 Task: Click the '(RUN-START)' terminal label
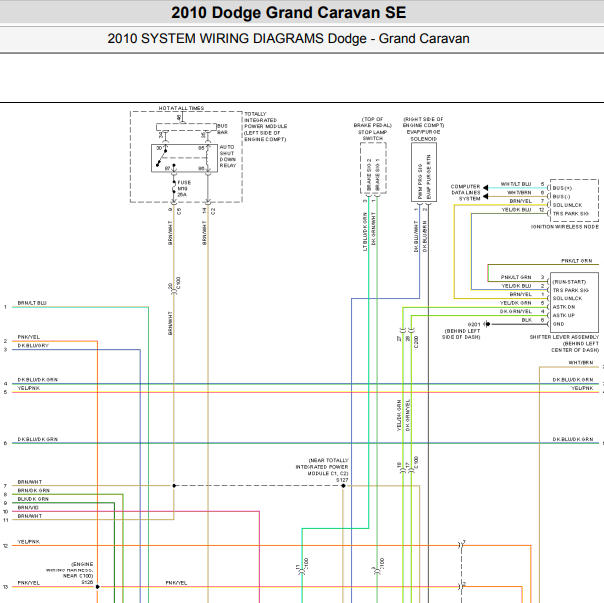[x=569, y=282]
